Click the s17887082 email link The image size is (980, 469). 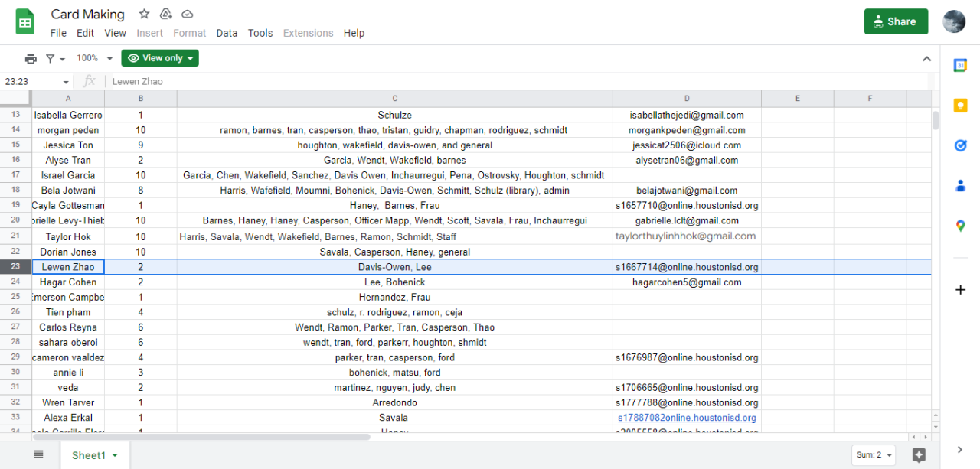(x=687, y=418)
